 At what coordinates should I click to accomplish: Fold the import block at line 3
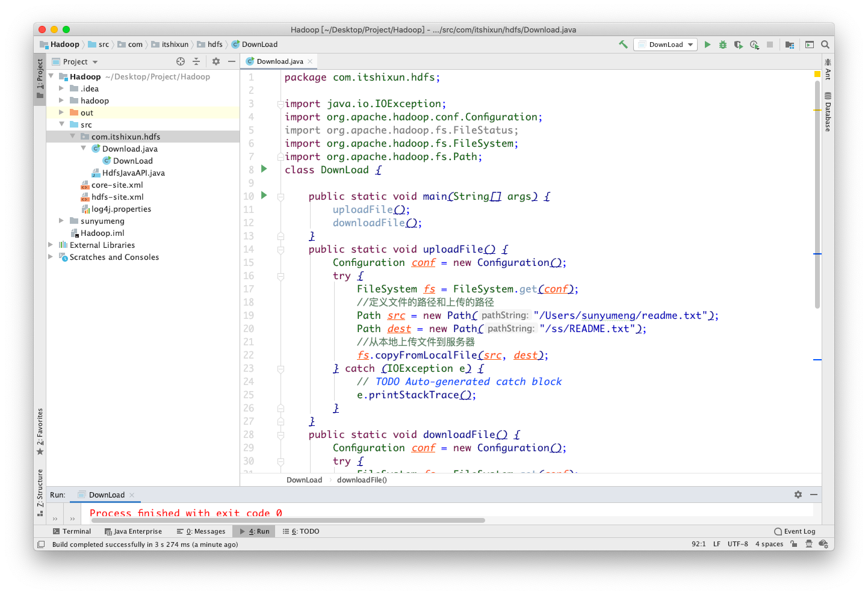tap(281, 103)
